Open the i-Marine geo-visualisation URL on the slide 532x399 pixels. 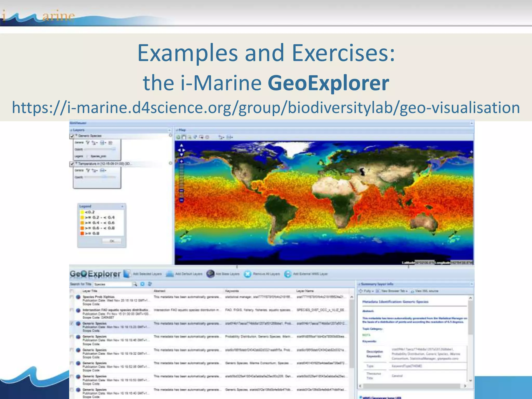click(266, 107)
